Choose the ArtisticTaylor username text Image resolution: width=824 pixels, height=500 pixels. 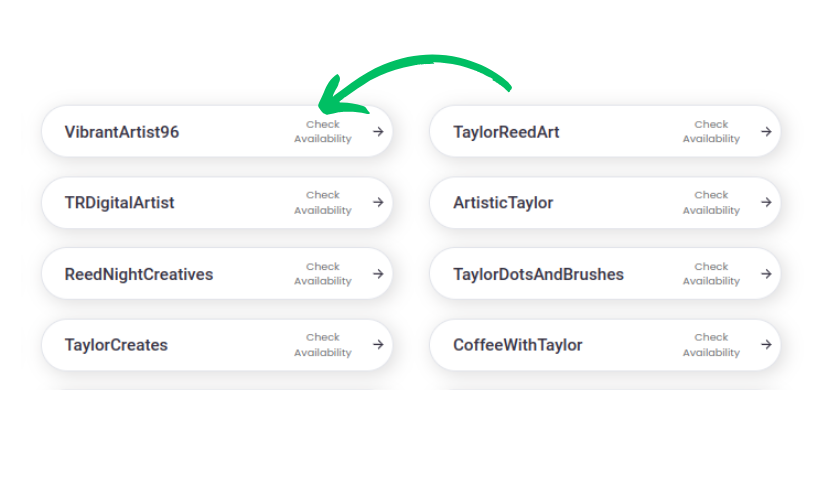click(x=503, y=203)
